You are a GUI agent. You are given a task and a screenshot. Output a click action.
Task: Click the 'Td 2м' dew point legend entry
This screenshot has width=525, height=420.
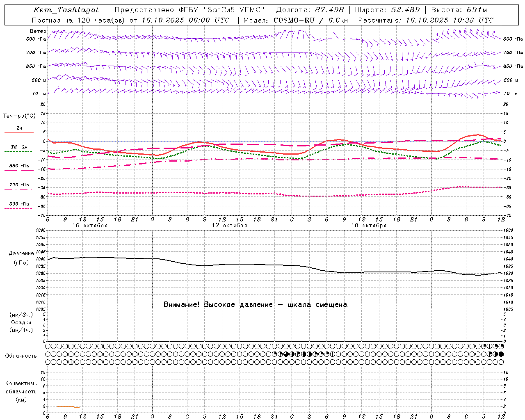tap(19, 147)
